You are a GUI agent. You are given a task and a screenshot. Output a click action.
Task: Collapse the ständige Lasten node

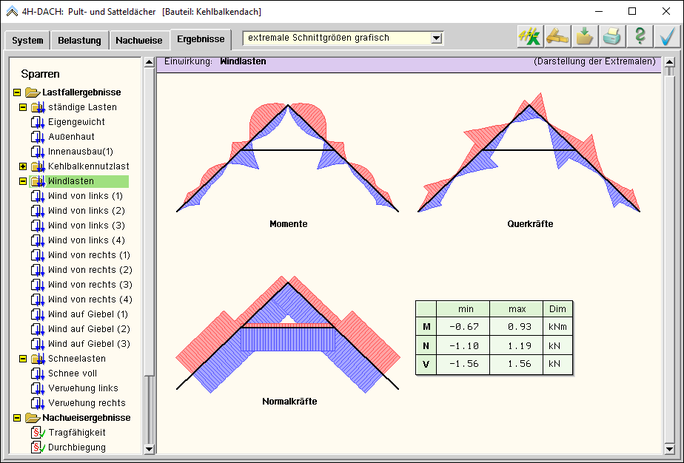[x=22, y=107]
